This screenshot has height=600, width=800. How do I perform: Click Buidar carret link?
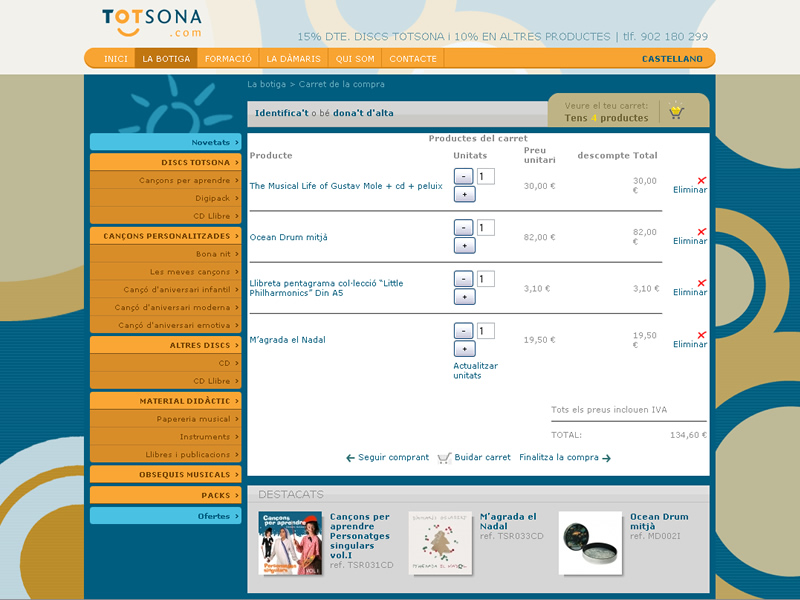click(x=482, y=457)
